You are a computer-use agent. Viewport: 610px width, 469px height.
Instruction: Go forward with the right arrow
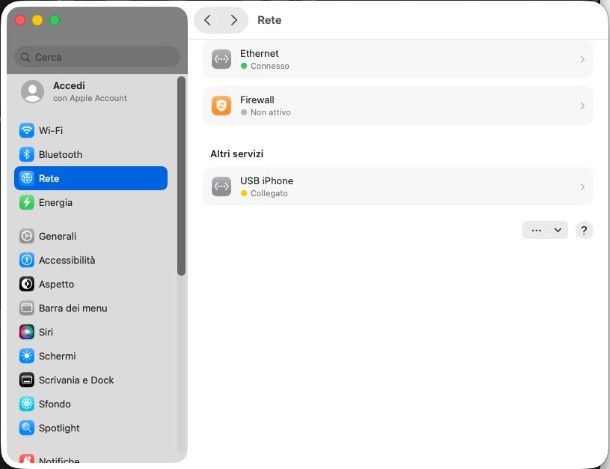coord(234,20)
